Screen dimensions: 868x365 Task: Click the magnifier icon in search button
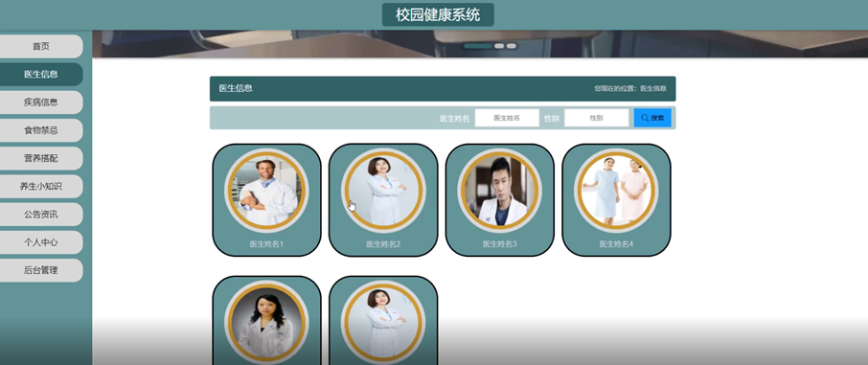click(x=645, y=118)
